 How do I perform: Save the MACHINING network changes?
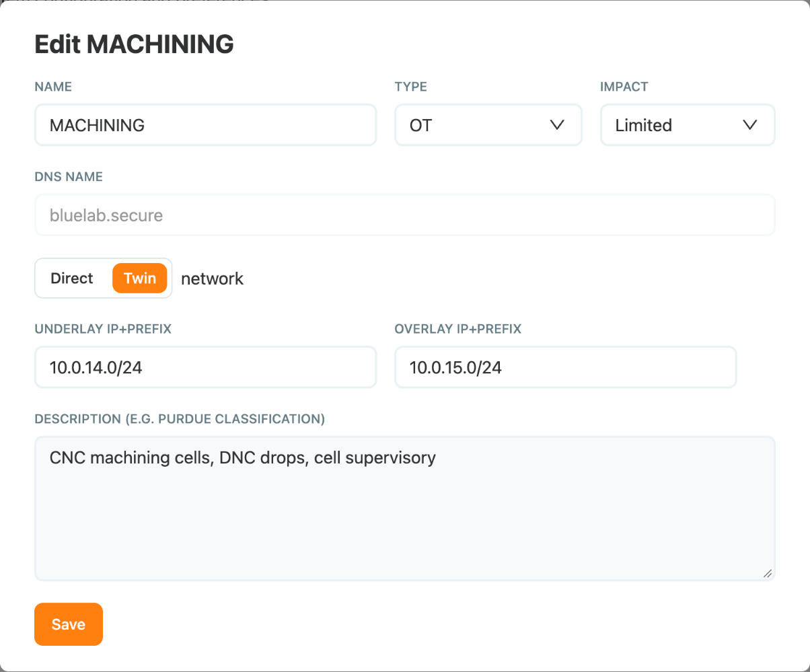(x=69, y=624)
